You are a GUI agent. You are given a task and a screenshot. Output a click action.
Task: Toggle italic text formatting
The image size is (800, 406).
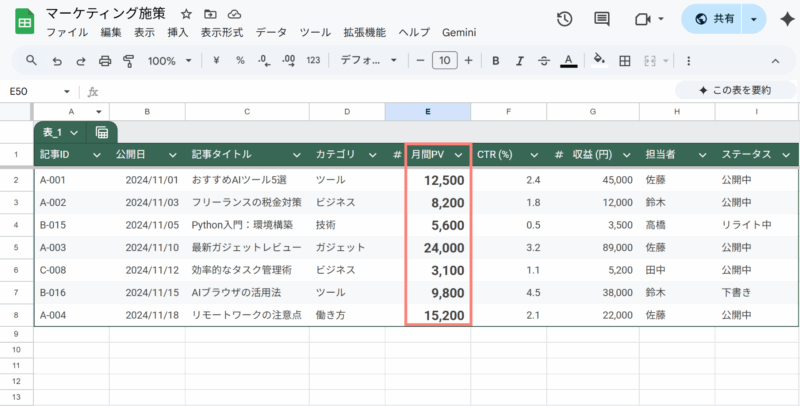point(518,61)
